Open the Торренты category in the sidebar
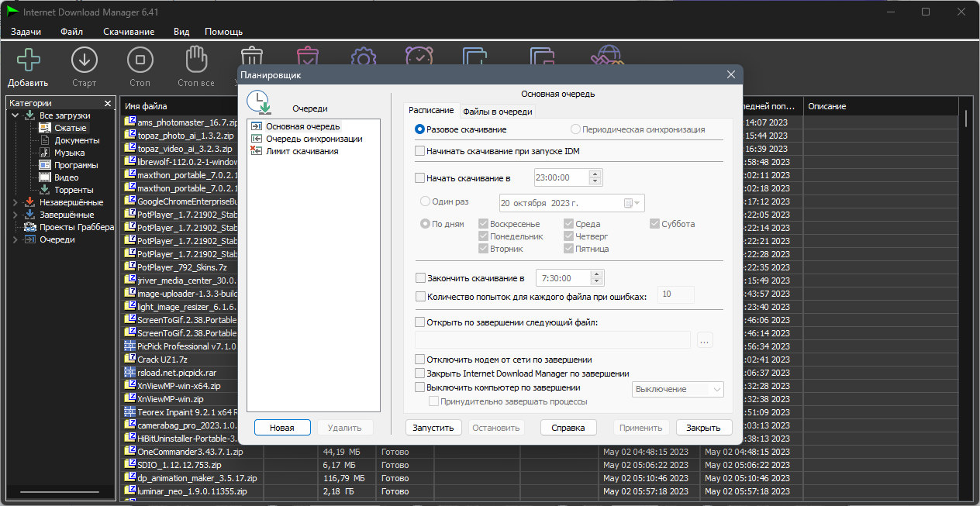 point(74,190)
